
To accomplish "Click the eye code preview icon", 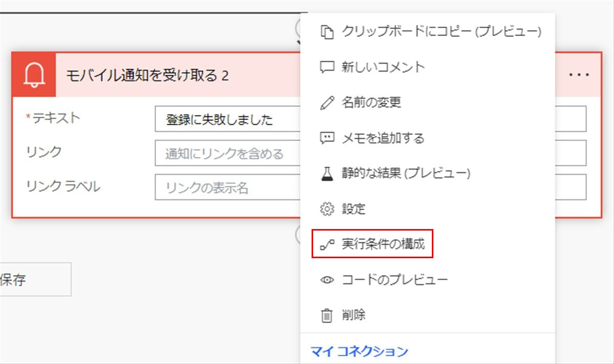I will pos(326,280).
